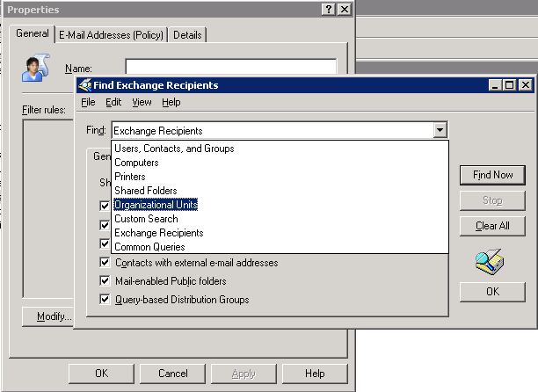This screenshot has width=538, height=392.
Task: Click the search animation icon above OK
Action: click(x=490, y=262)
